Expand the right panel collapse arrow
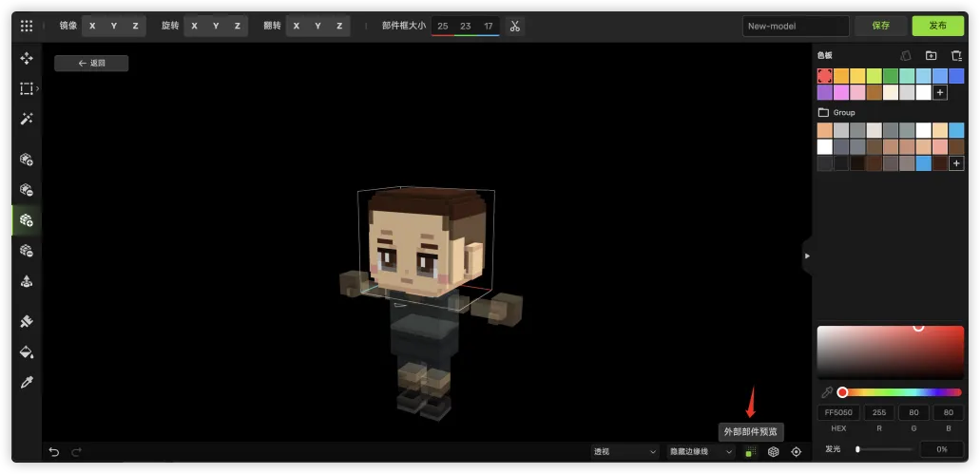Image resolution: width=980 pixels, height=474 pixels. (x=807, y=256)
